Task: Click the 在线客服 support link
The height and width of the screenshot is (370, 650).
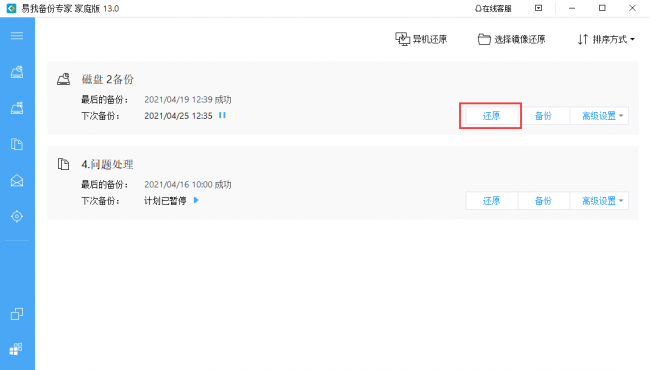Action: coord(493,8)
